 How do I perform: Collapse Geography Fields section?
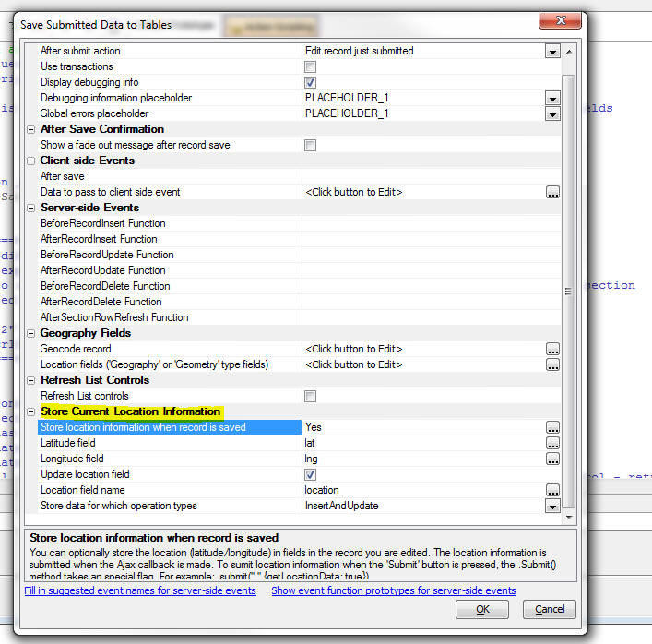(x=30, y=333)
